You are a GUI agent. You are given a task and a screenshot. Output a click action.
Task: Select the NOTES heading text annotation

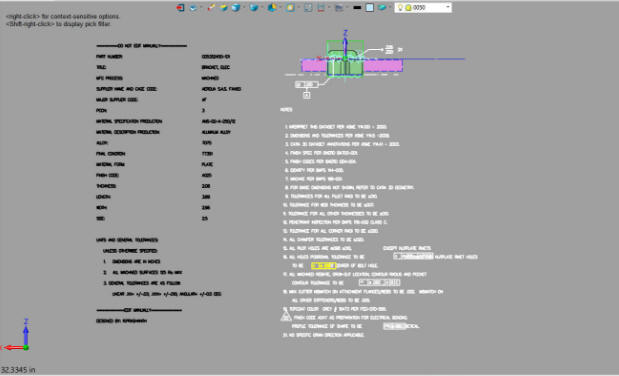tap(286, 110)
